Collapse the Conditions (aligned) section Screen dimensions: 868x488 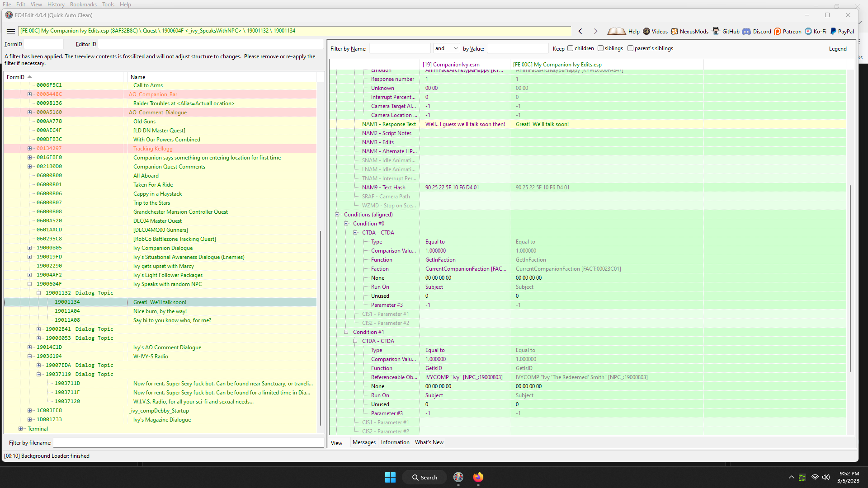click(x=337, y=215)
